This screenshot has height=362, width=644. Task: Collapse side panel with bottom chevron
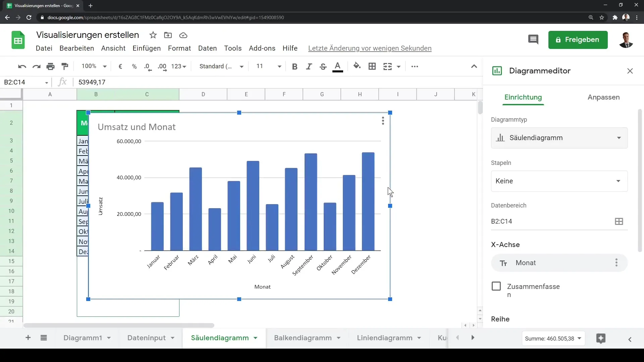tap(630, 339)
